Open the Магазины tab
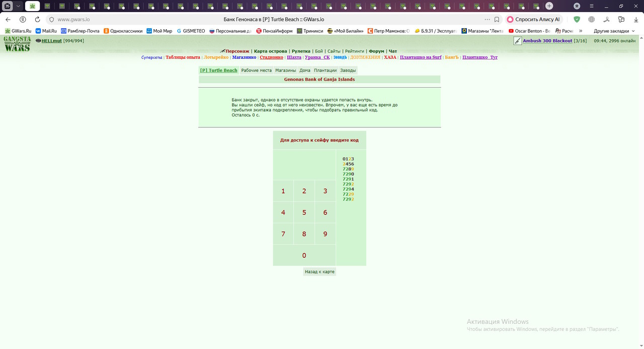This screenshot has width=644, height=349. click(285, 71)
